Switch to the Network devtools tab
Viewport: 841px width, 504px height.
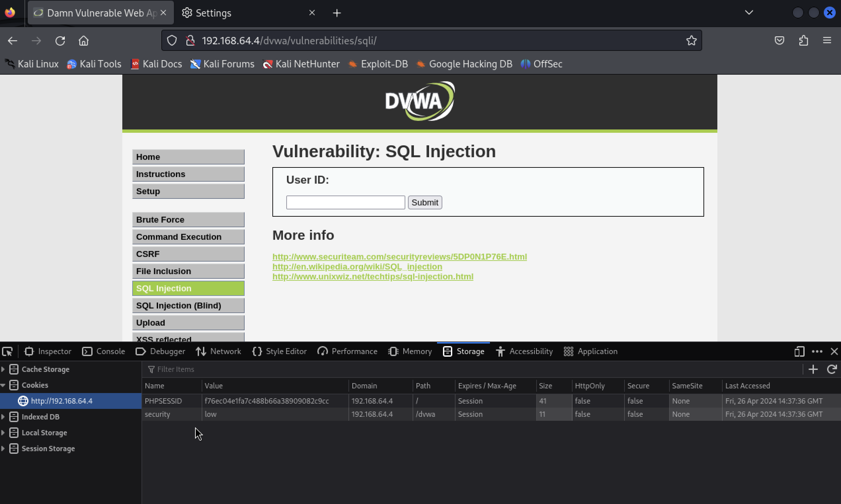218,351
